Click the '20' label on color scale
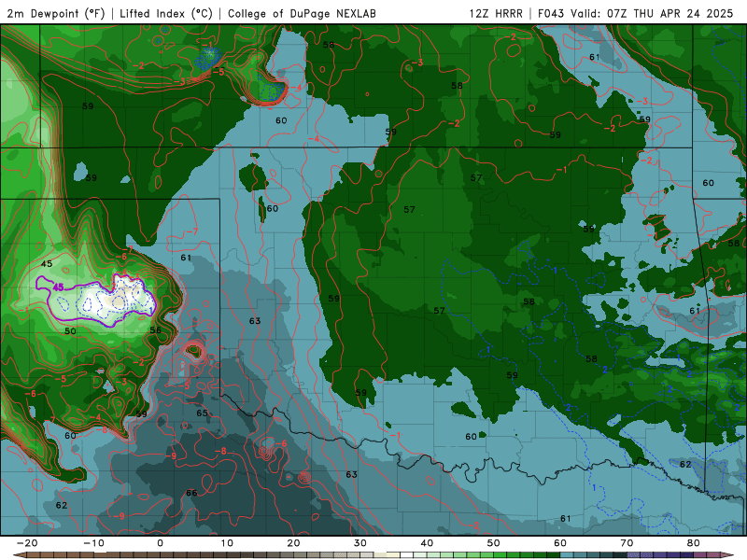Image resolution: width=747 pixels, height=560 pixels. [x=293, y=543]
